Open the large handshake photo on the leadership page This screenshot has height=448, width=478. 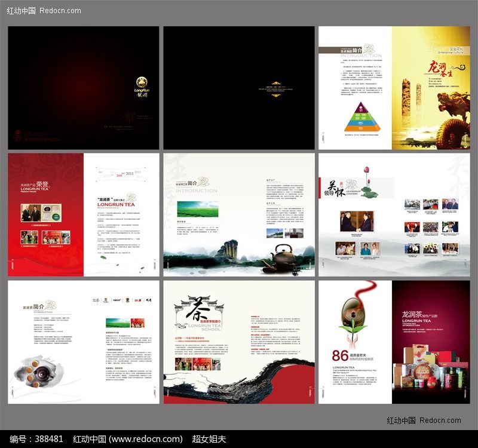point(357,222)
